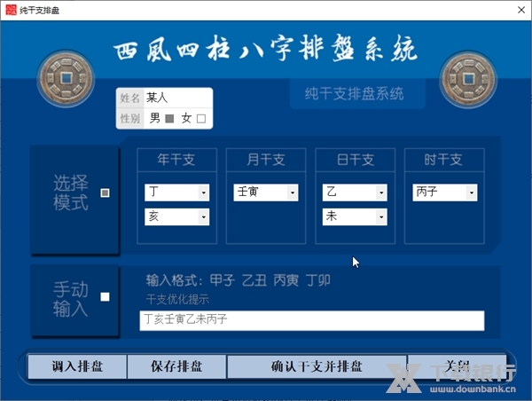Click 确认干支并排盘 button
Screen dimensions: 532x401
coord(317,366)
